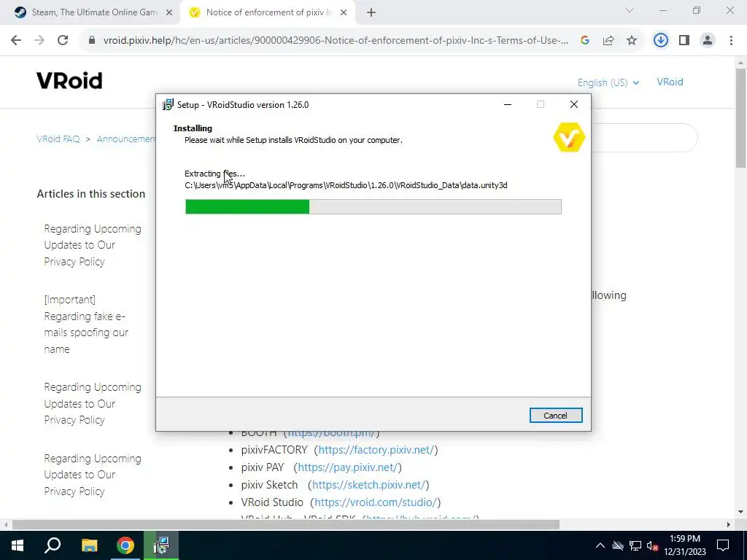Close the Steam tab
The height and width of the screenshot is (560, 747).
pyautogui.click(x=169, y=13)
